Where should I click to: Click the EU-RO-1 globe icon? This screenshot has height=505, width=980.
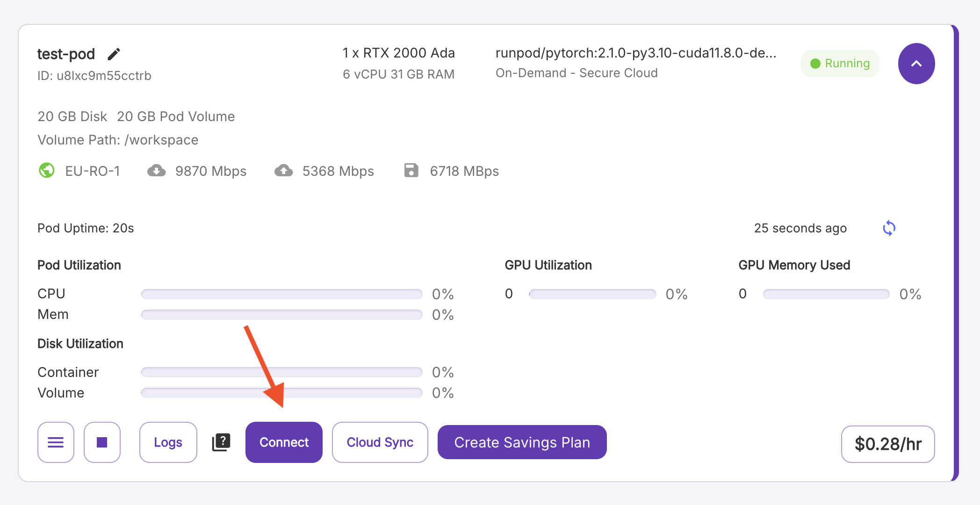[x=47, y=170]
